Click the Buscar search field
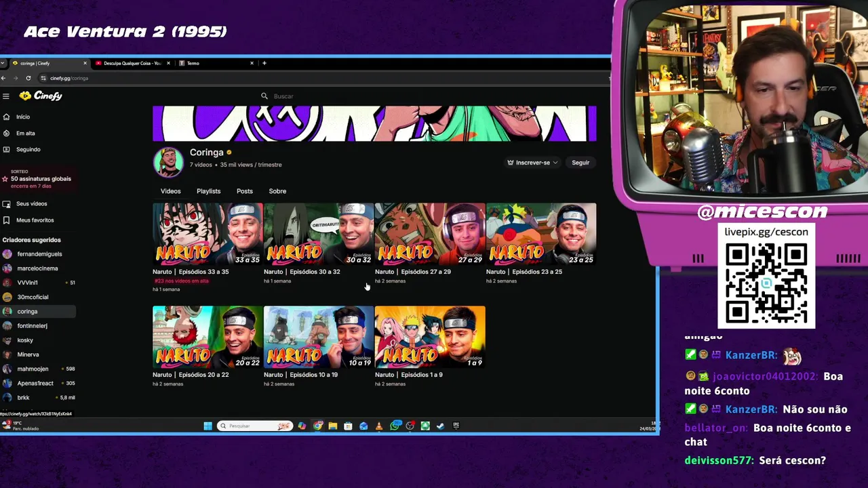The width and height of the screenshot is (868, 488). (x=353, y=96)
